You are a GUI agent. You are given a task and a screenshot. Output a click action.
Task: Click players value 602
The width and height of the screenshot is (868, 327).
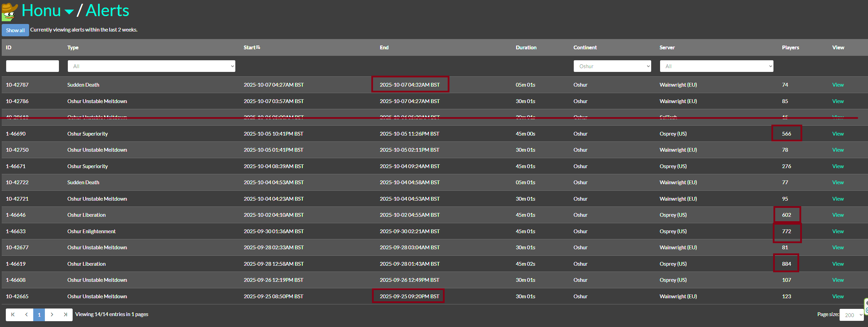tap(786, 215)
